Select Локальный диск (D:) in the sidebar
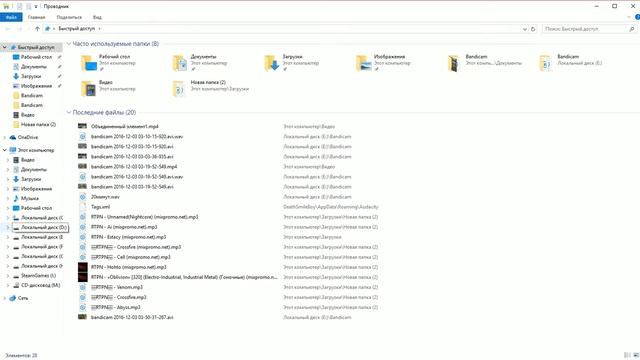The width and height of the screenshot is (640, 360). click(40, 227)
